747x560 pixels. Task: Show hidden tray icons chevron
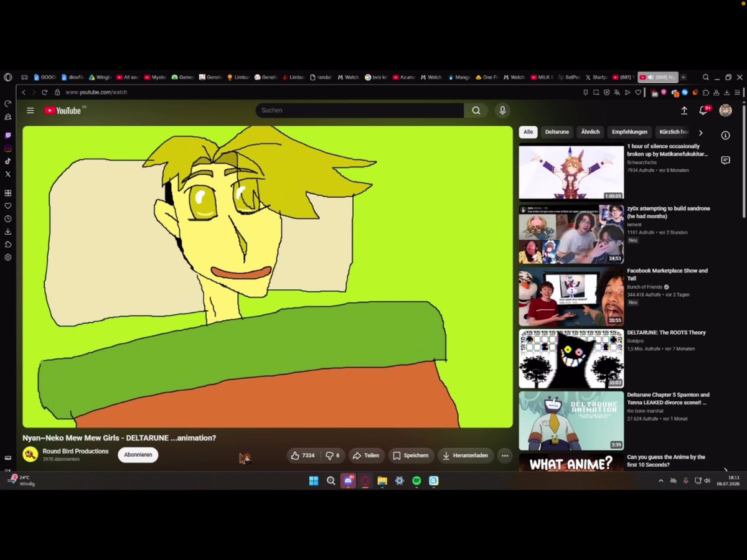tap(660, 480)
